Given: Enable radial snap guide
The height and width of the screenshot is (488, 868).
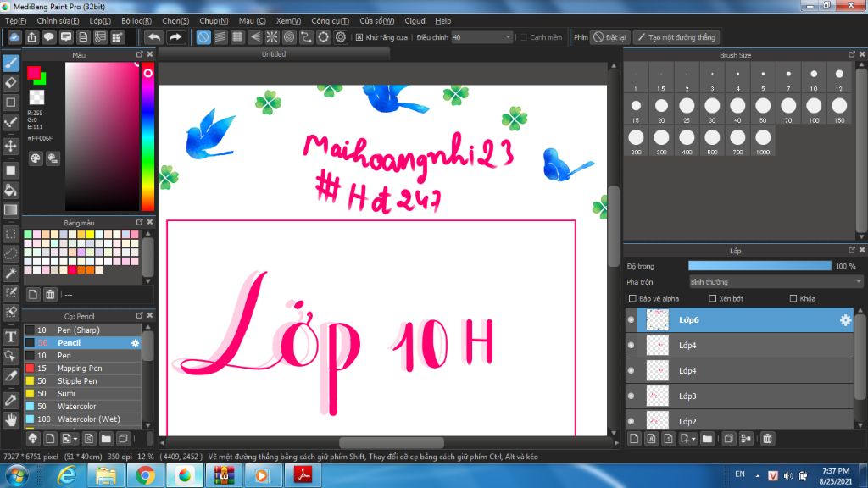Looking at the screenshot, I should 272,37.
